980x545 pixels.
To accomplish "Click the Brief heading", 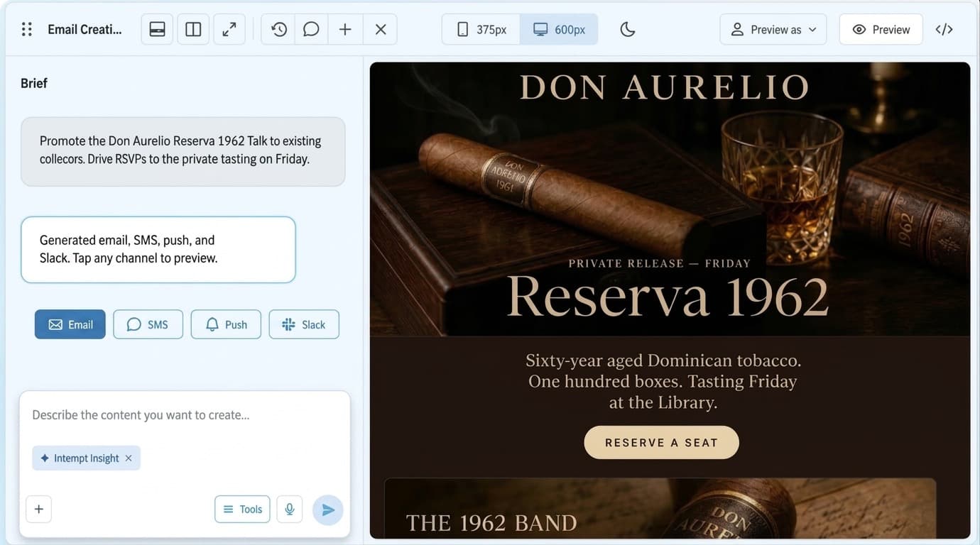I will (x=34, y=83).
